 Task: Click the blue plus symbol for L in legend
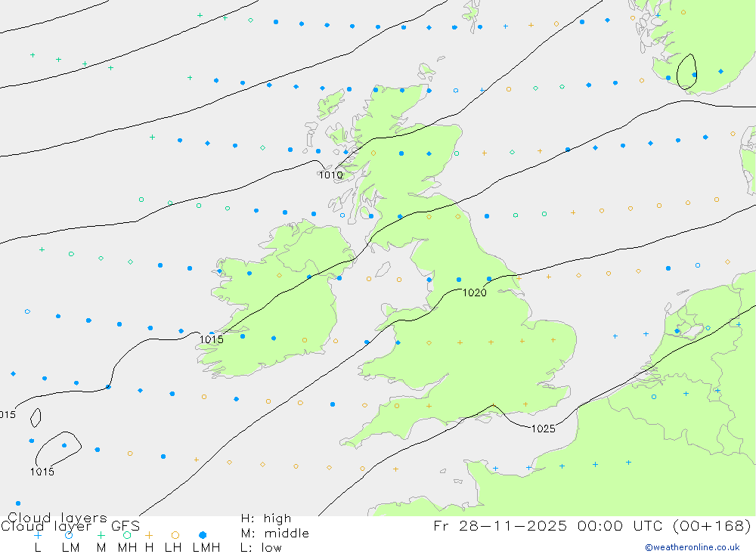38,535
